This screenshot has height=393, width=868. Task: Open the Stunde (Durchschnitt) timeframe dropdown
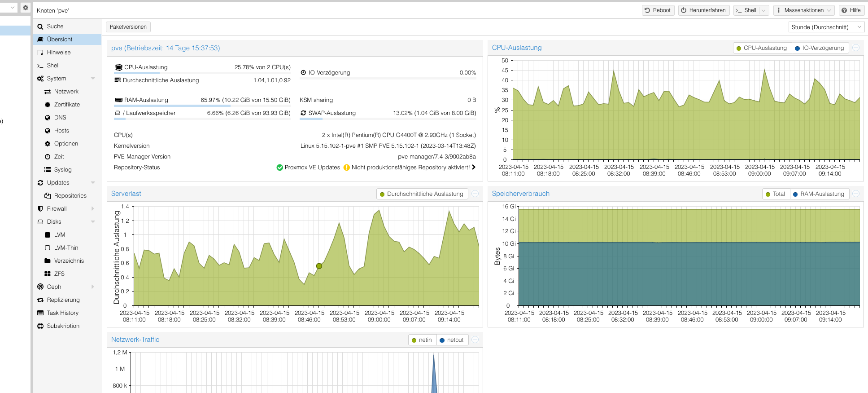coord(826,27)
